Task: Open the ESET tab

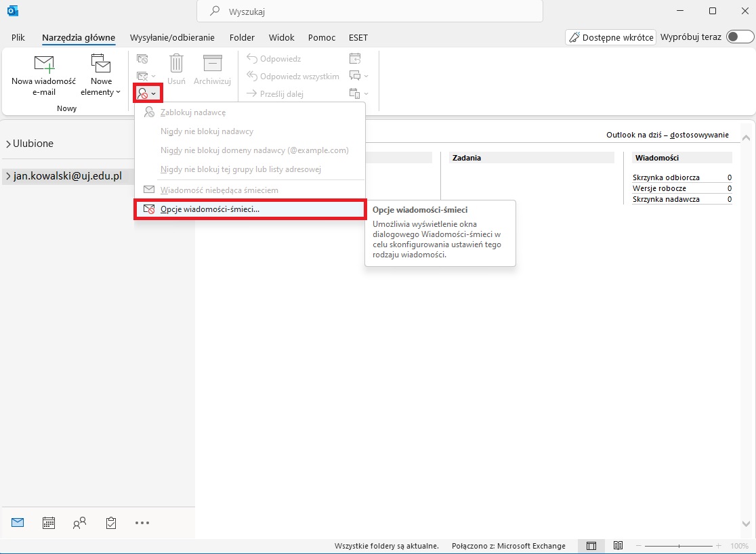Action: [x=358, y=38]
